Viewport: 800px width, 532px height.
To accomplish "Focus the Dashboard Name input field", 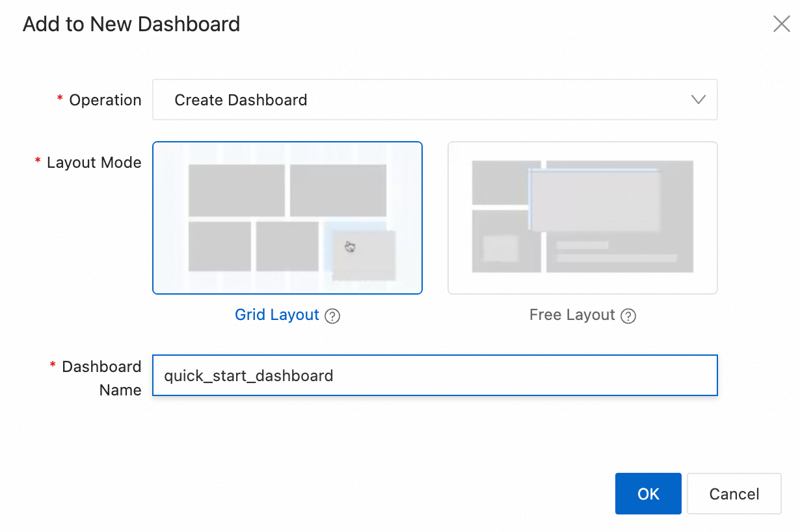I will [x=435, y=375].
